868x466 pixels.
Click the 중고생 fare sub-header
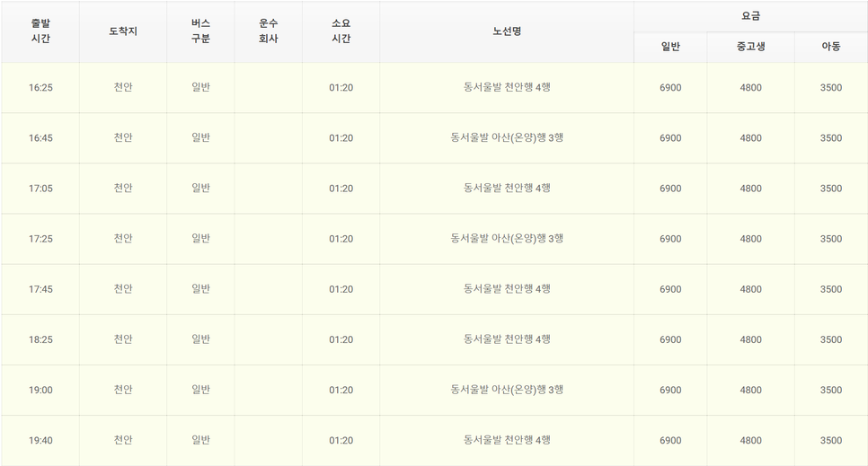(x=750, y=47)
